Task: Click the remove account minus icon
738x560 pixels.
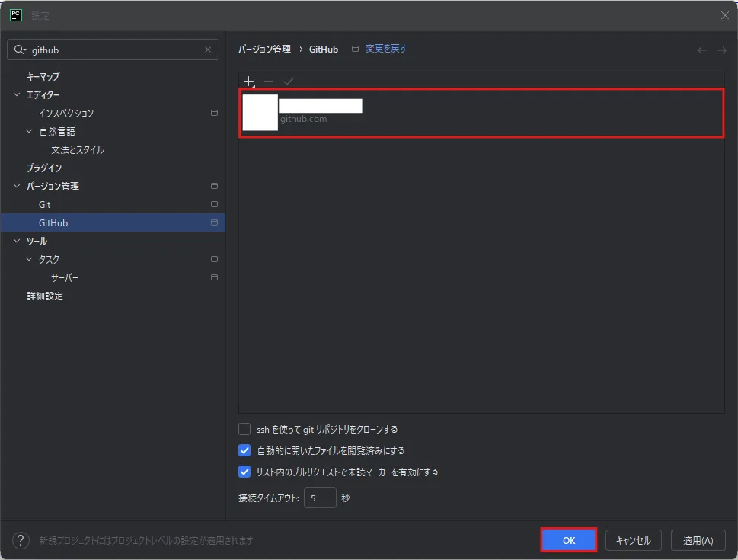Action: coord(268,82)
